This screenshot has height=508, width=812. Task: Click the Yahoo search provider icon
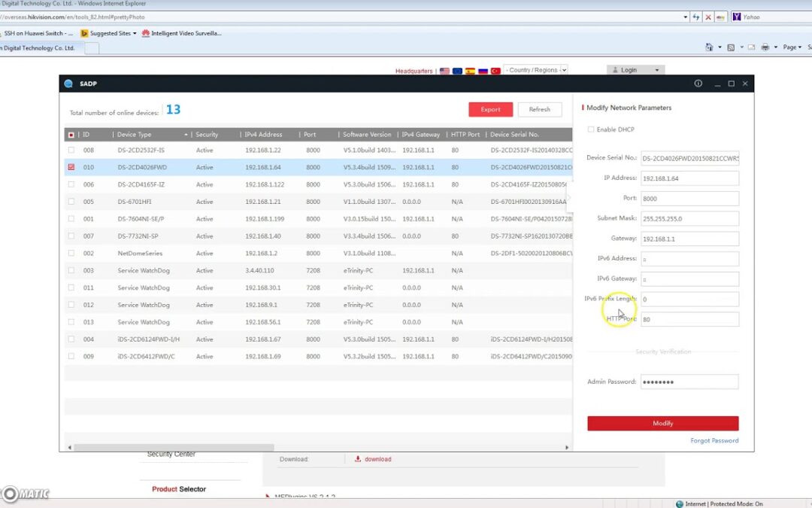tap(736, 17)
